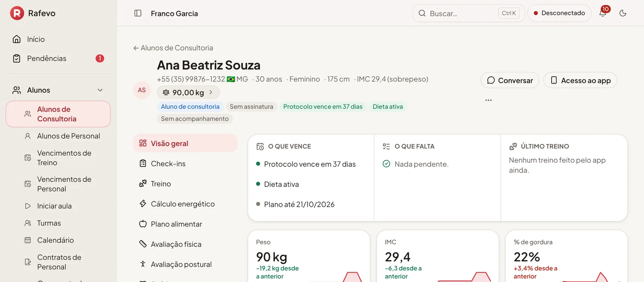Open Pendências in sidebar

[58, 58]
